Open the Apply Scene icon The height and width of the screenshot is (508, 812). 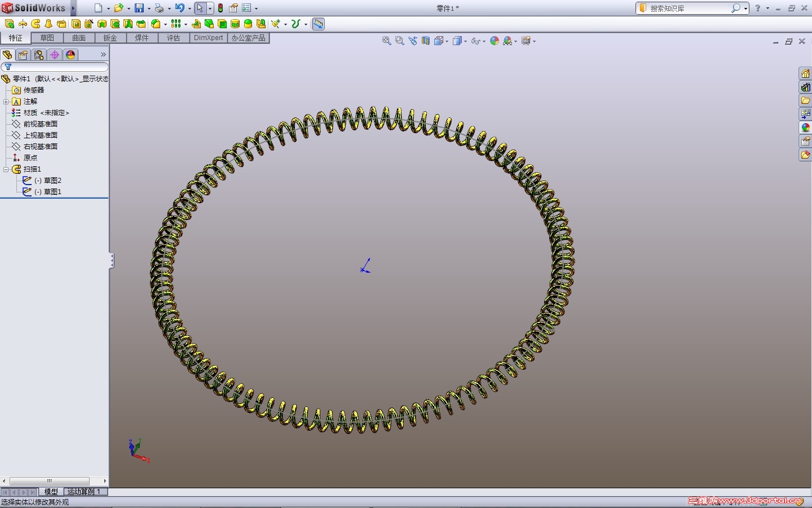point(507,41)
